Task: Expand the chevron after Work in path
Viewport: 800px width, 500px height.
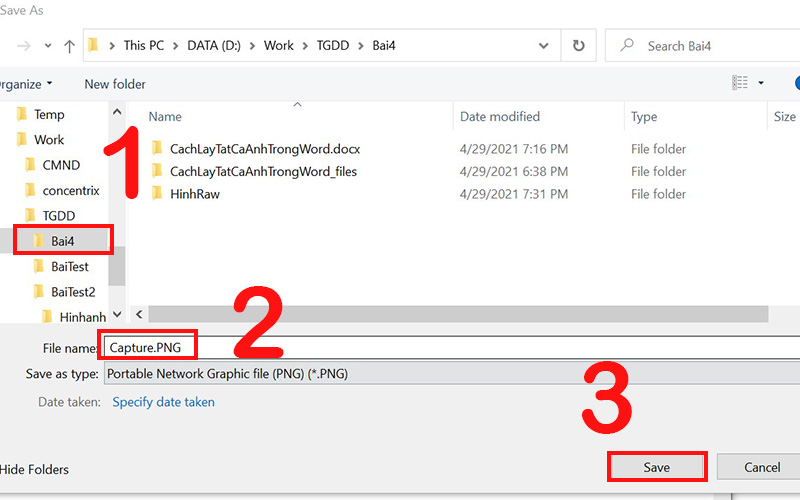Action: pos(305,46)
